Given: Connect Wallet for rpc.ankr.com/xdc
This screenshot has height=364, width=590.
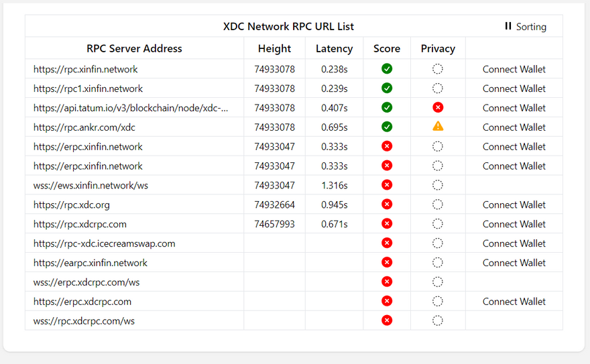Looking at the screenshot, I should [x=514, y=127].
